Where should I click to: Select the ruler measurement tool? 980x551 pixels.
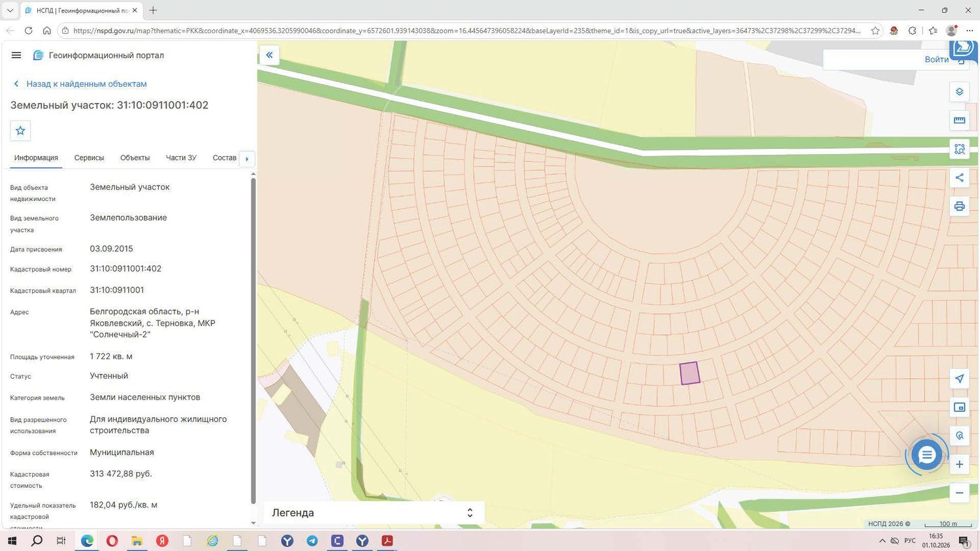click(959, 120)
